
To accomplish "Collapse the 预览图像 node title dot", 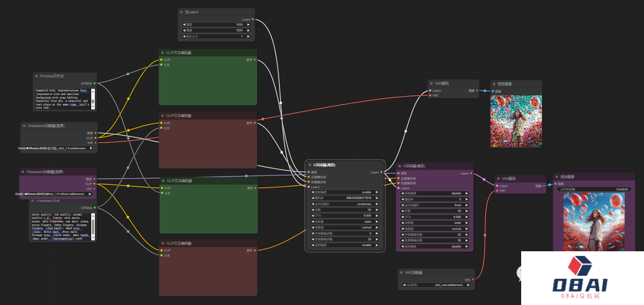I will (494, 84).
